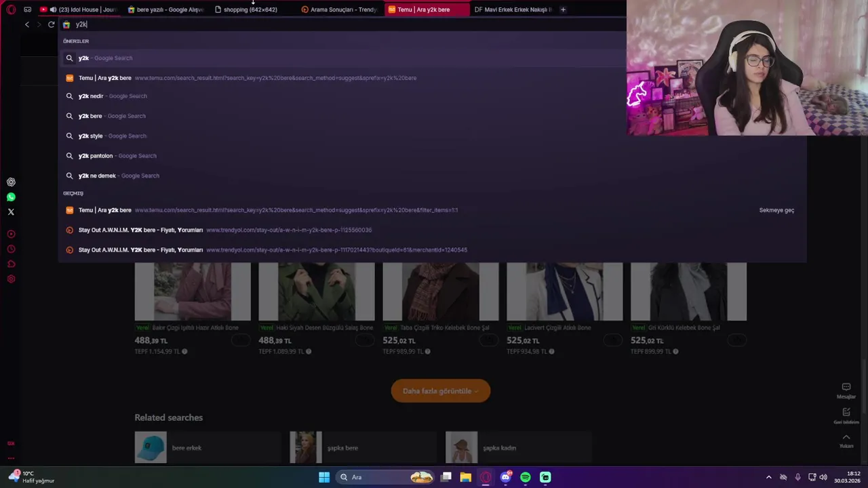This screenshot has height=488, width=868.
Task: Select the Temu | Ara y2k bere tab
Action: pos(426,9)
